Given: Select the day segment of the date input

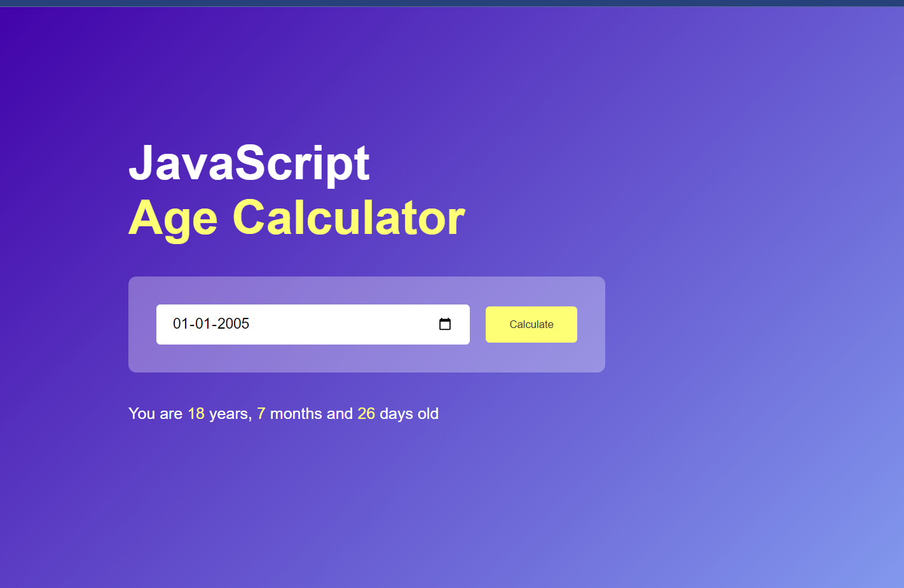Looking at the screenshot, I should (181, 324).
